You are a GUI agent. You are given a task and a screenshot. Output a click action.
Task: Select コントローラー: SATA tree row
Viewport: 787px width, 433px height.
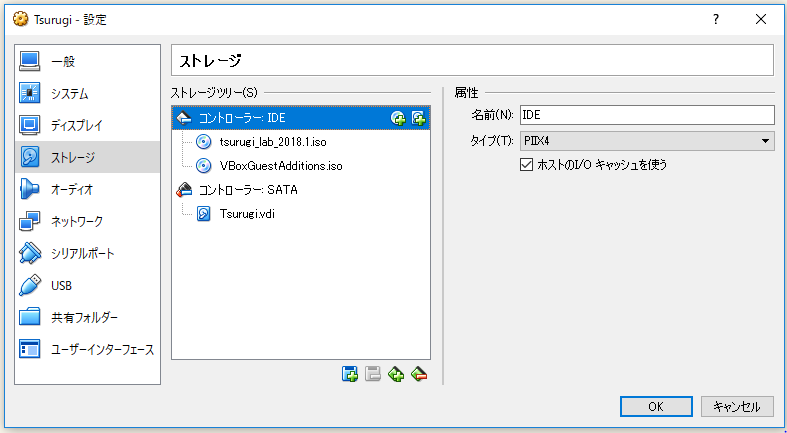(301, 190)
